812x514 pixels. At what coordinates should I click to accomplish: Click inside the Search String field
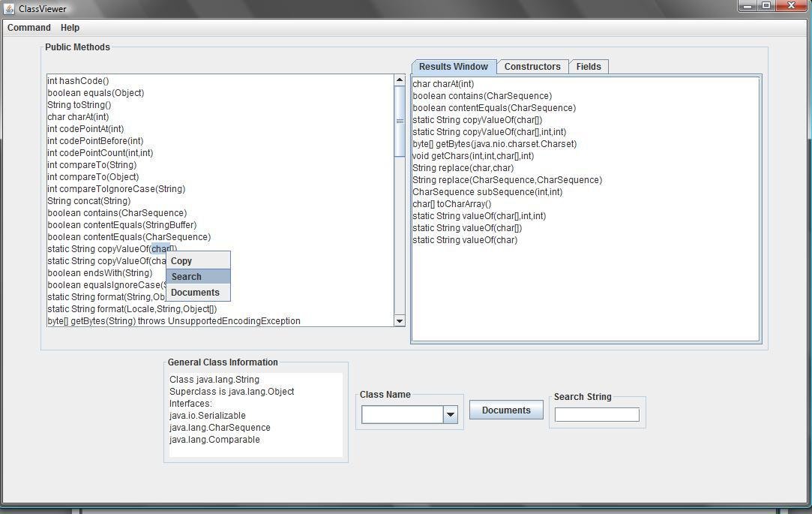pos(596,414)
